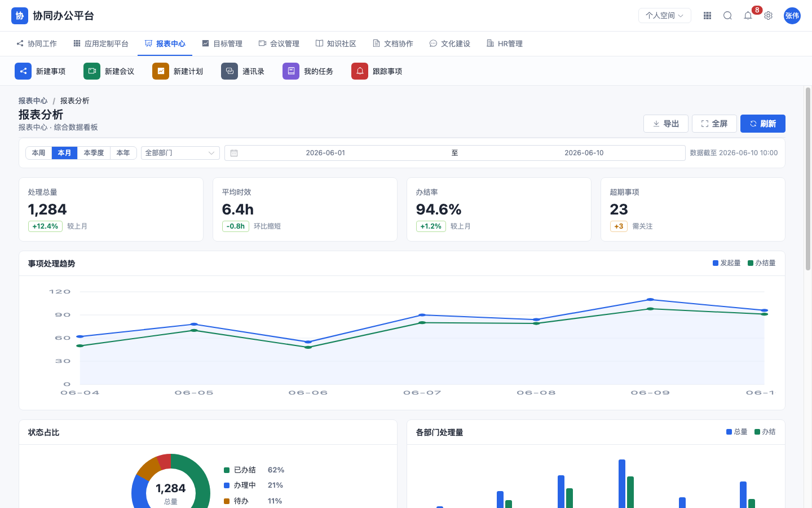The height and width of the screenshot is (508, 812).
Task: Click the 协同办公平台 logo icon
Action: point(20,16)
